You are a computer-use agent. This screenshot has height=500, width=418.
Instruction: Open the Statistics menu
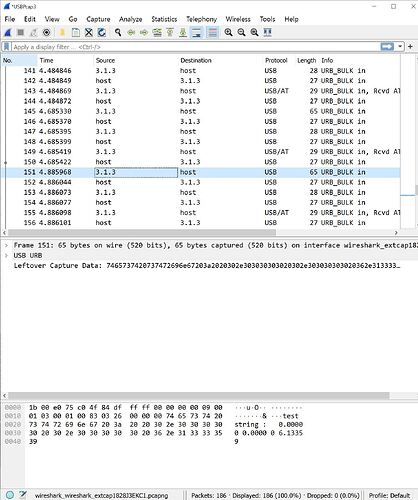tap(164, 19)
